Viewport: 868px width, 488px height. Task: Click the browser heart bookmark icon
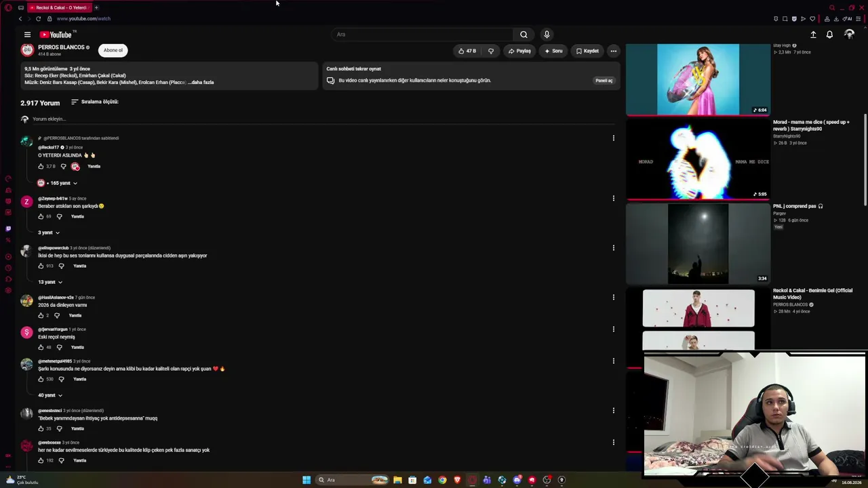pyautogui.click(x=812, y=19)
